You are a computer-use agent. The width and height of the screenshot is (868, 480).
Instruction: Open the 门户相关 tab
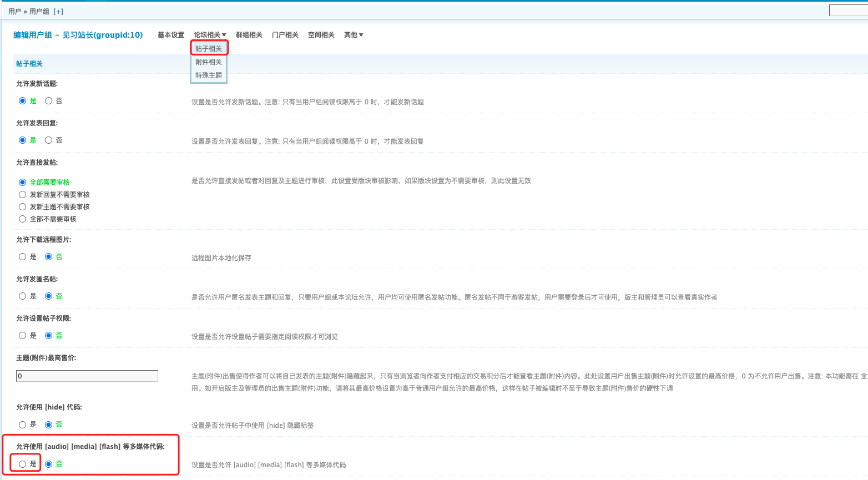tap(285, 35)
